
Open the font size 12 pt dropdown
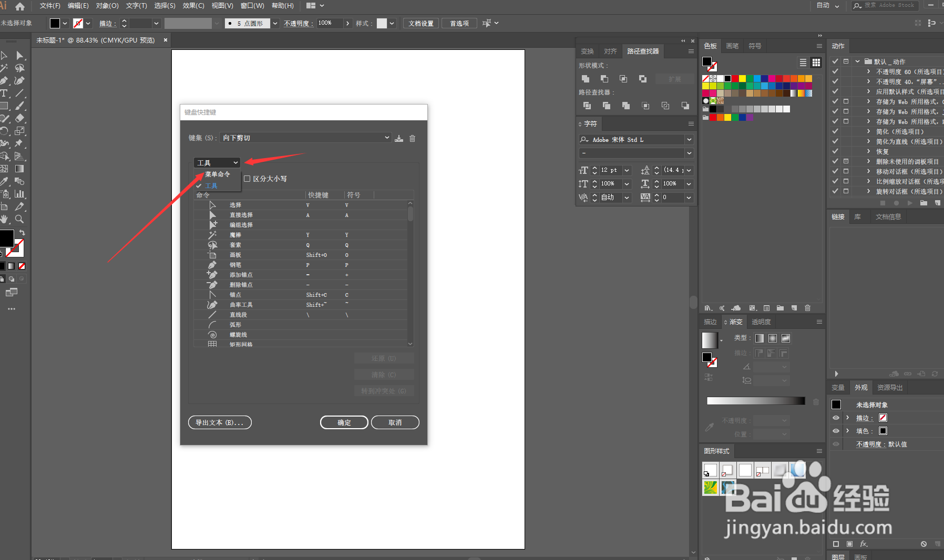pos(627,170)
